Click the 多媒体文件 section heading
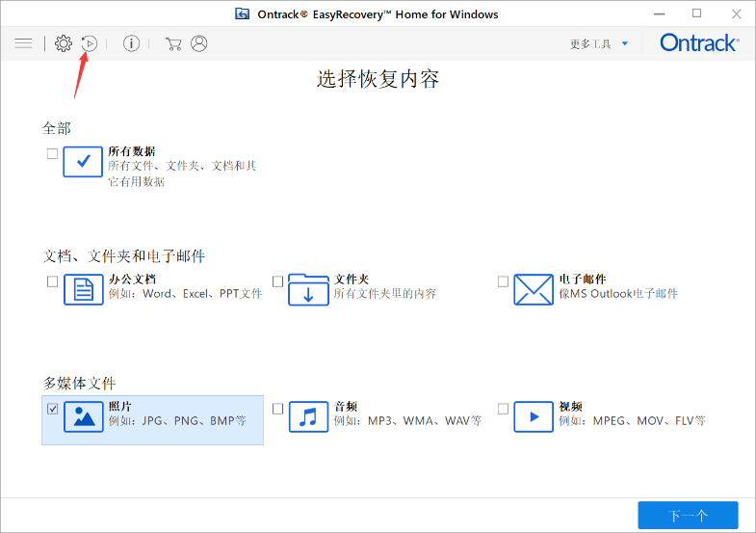 [x=80, y=384]
